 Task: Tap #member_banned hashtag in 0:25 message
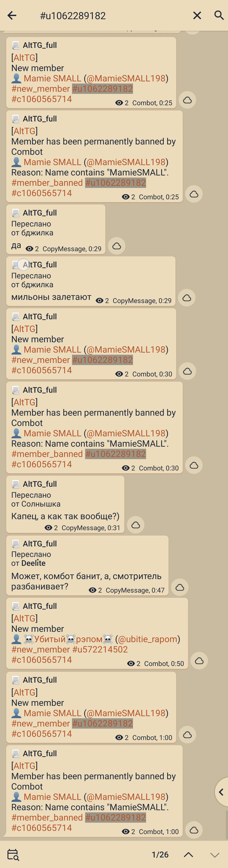[x=47, y=183]
